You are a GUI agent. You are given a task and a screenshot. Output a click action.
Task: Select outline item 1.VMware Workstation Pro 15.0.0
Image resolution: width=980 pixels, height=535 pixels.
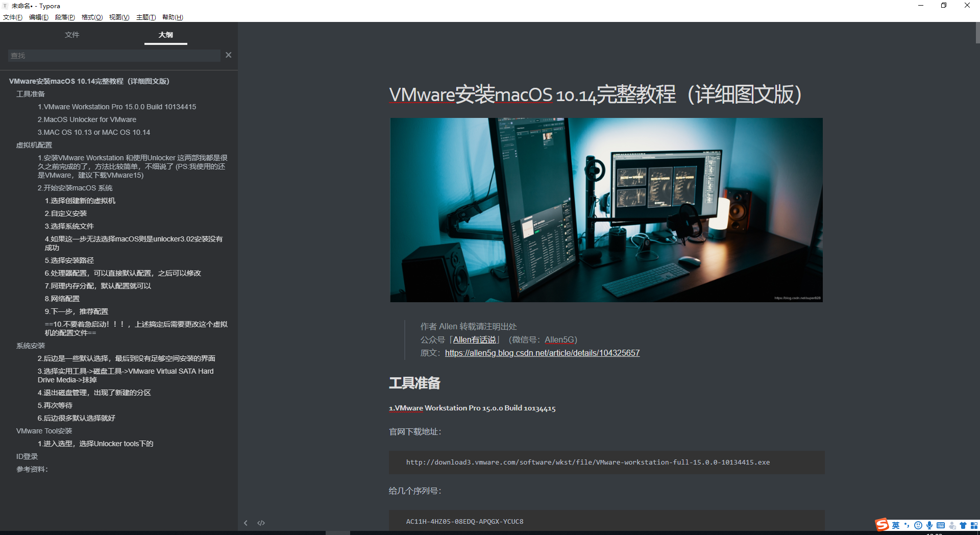pos(117,107)
